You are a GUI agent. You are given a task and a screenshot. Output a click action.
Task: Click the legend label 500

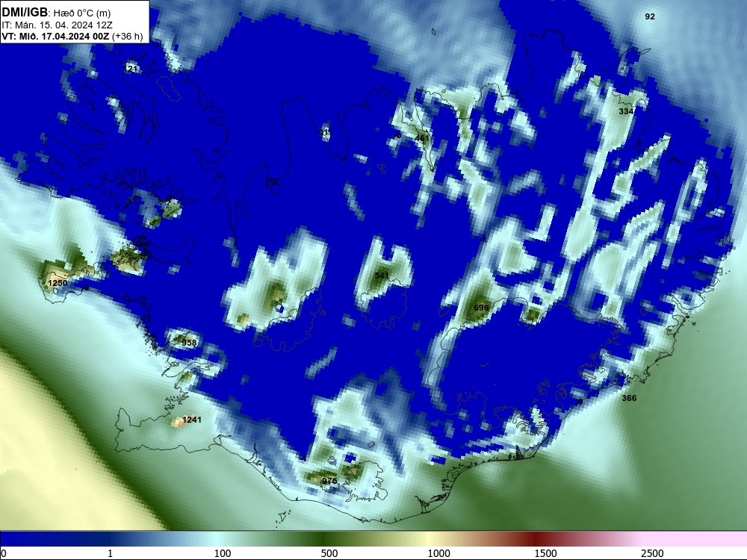click(x=329, y=553)
